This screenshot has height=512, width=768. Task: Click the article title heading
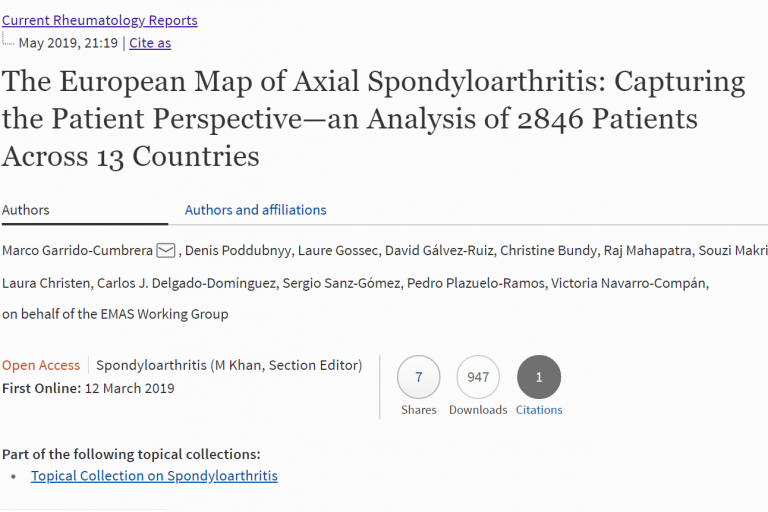coord(373,119)
